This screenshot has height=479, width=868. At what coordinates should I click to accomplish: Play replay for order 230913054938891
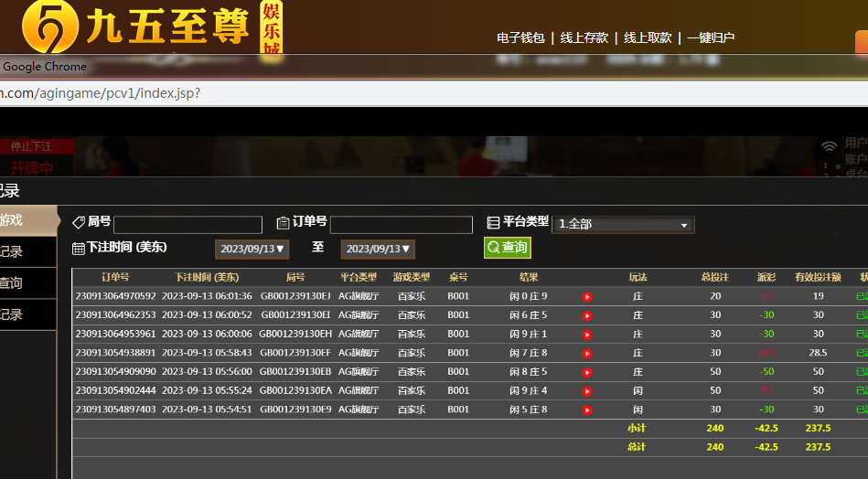(587, 354)
